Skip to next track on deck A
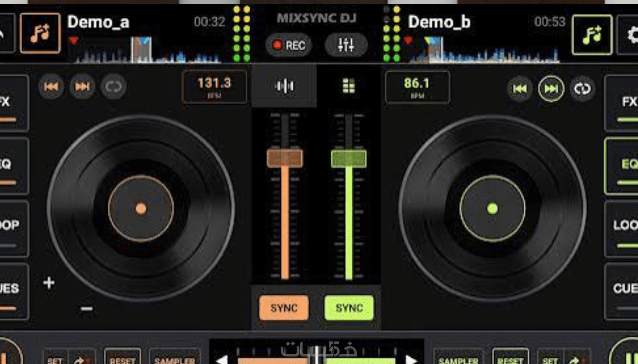 [82, 87]
